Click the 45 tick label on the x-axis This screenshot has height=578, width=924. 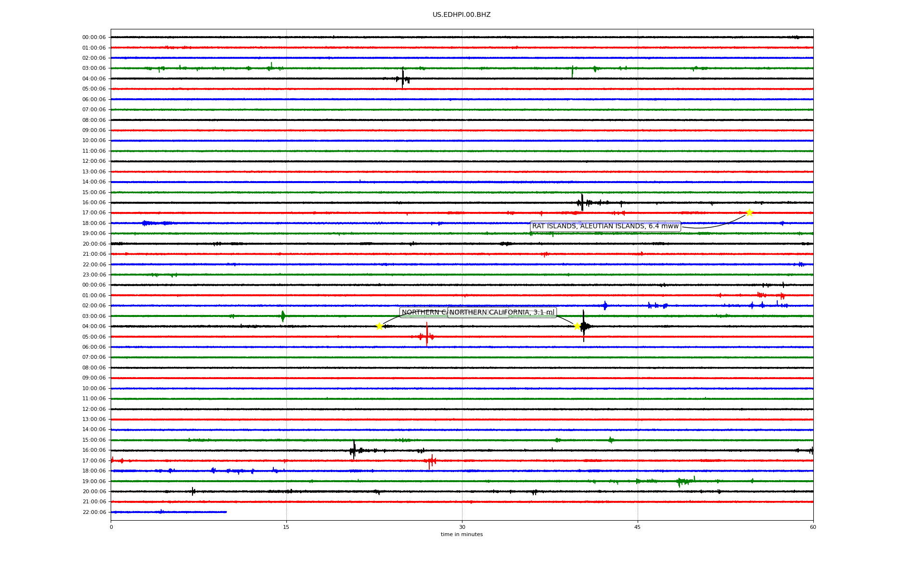point(637,527)
